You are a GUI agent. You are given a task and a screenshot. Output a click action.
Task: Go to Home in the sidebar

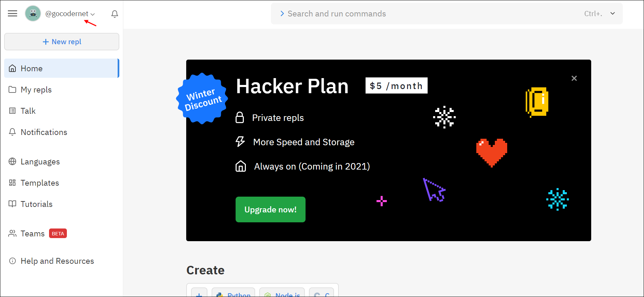coord(62,68)
